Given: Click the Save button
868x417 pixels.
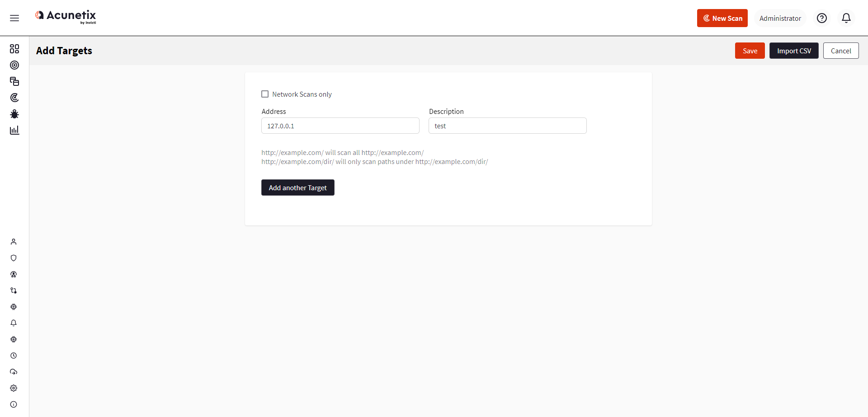Looking at the screenshot, I should [750, 51].
